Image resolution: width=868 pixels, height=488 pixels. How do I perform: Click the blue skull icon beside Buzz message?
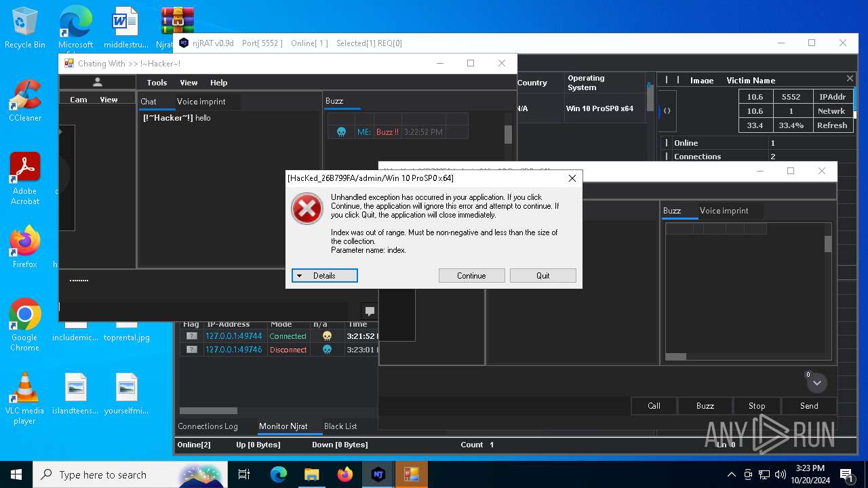342,132
